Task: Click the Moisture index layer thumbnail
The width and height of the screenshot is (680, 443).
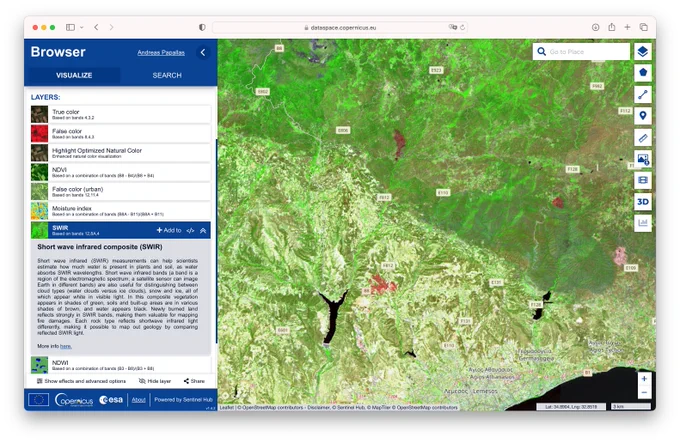Action: [39, 211]
